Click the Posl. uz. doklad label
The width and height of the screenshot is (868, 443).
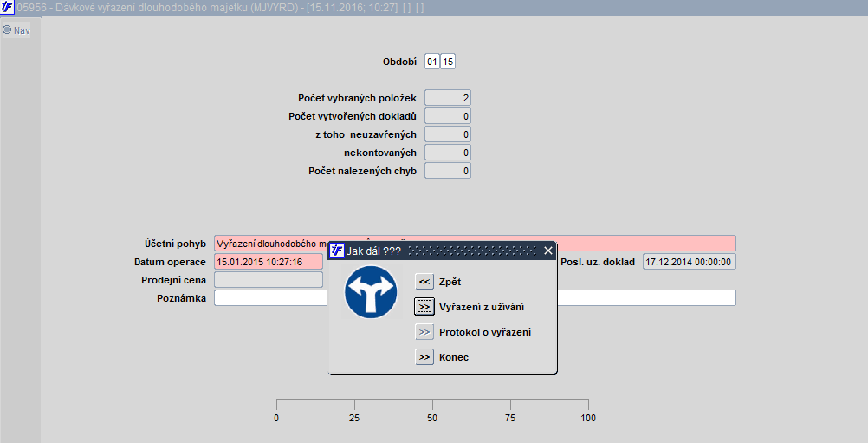[598, 262]
